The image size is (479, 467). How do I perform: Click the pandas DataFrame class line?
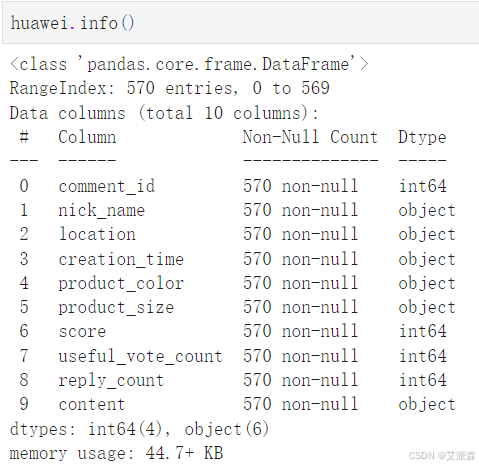coord(189,63)
